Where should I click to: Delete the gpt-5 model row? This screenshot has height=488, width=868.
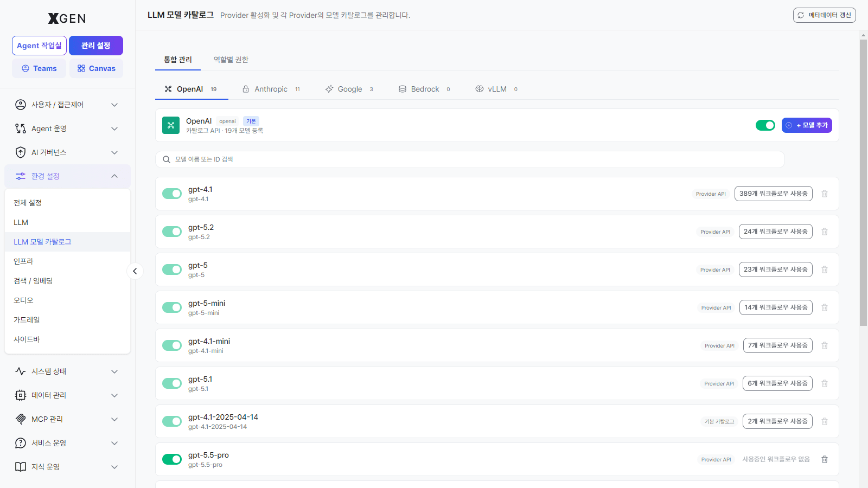tap(825, 269)
